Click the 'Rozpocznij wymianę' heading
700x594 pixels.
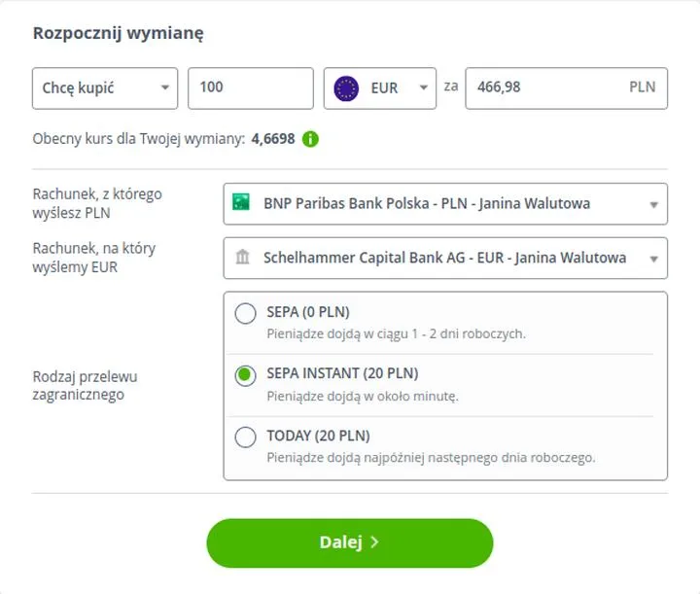(118, 33)
